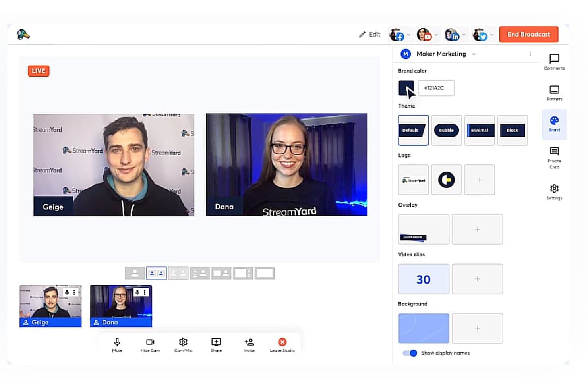Image resolution: width=588 pixels, height=392 pixels.
Task: Toggle Show display names switch
Action: pos(410,353)
